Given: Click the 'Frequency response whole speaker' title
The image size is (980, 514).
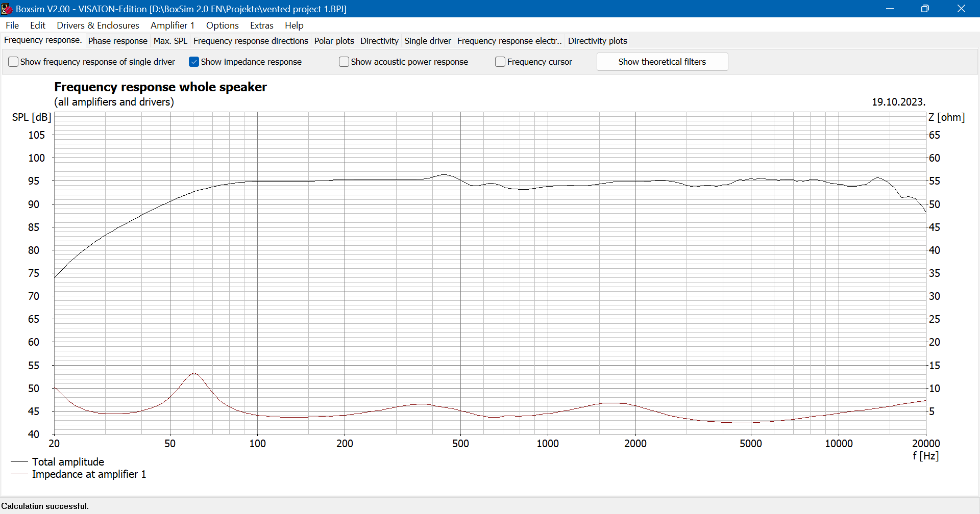Looking at the screenshot, I should tap(160, 87).
